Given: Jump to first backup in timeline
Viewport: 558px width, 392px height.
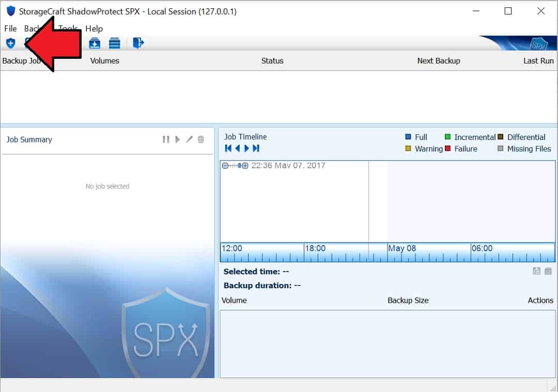Looking at the screenshot, I should 228,148.
